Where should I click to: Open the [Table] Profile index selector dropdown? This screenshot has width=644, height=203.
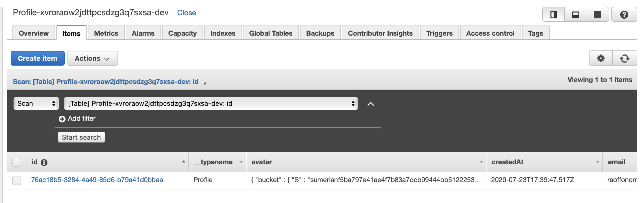pos(211,103)
